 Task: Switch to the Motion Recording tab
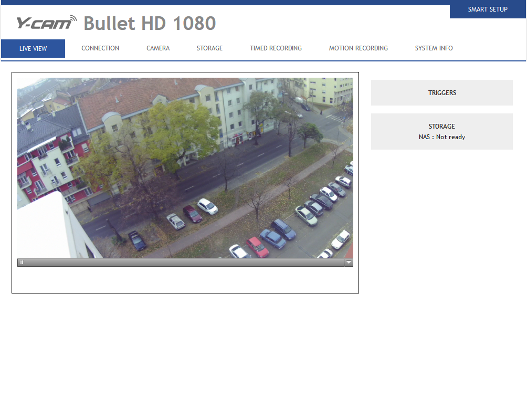[358, 48]
